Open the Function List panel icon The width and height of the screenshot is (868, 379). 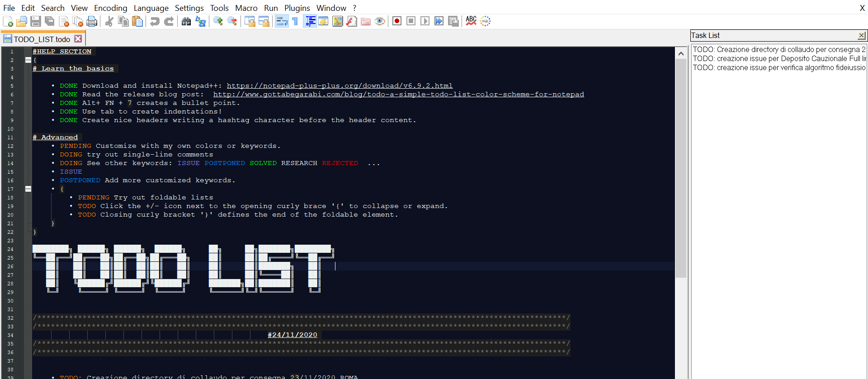click(351, 21)
